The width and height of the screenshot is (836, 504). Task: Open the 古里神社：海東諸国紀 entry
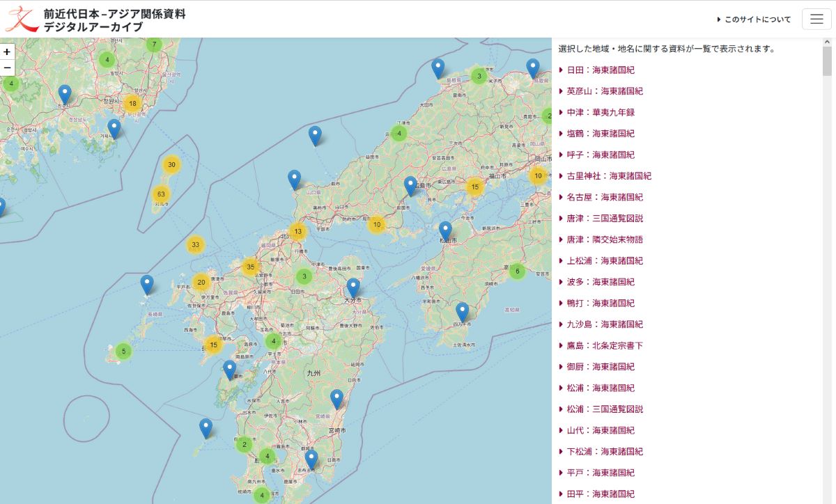pos(609,175)
